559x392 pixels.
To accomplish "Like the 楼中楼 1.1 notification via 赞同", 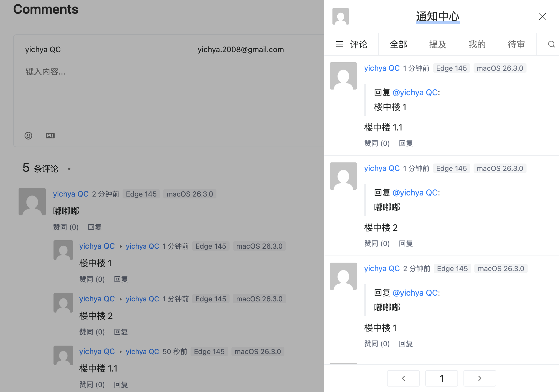I will pos(377,143).
